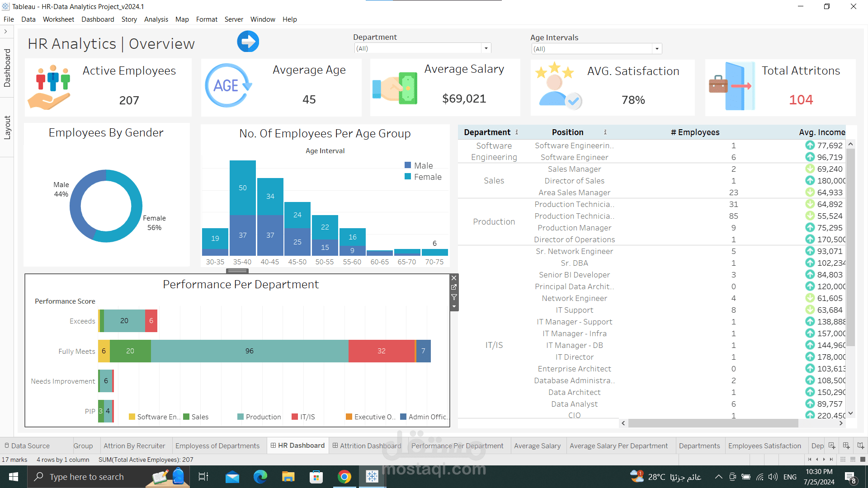The height and width of the screenshot is (488, 868).
Task: Open More Options arrow on Performance chart
Action: click(x=454, y=306)
